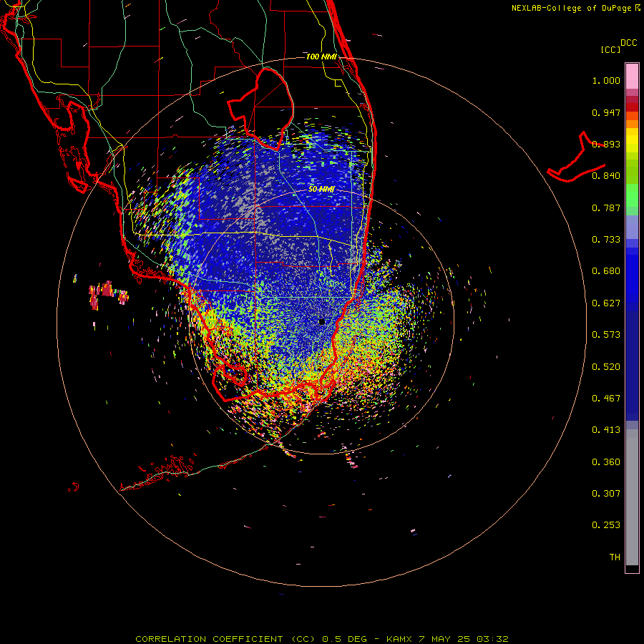Select the 0.520 scale value
Screen dimensions: 644x644
(606, 367)
